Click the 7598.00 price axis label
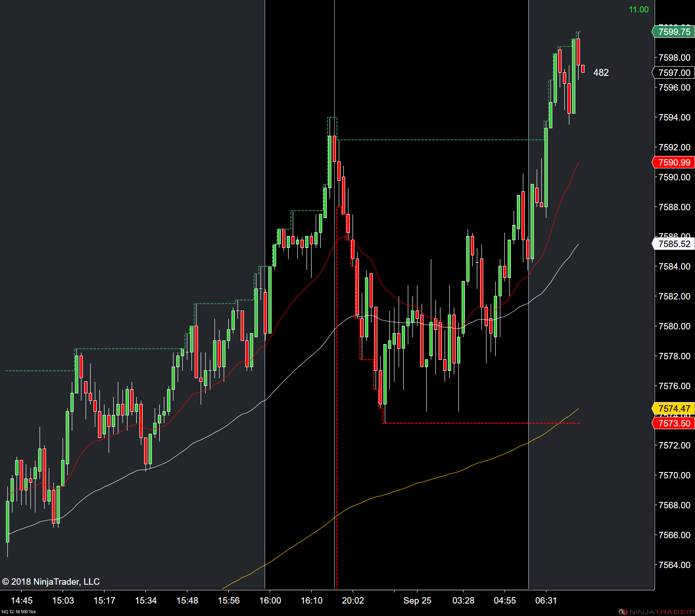695x616 pixels. click(x=674, y=58)
